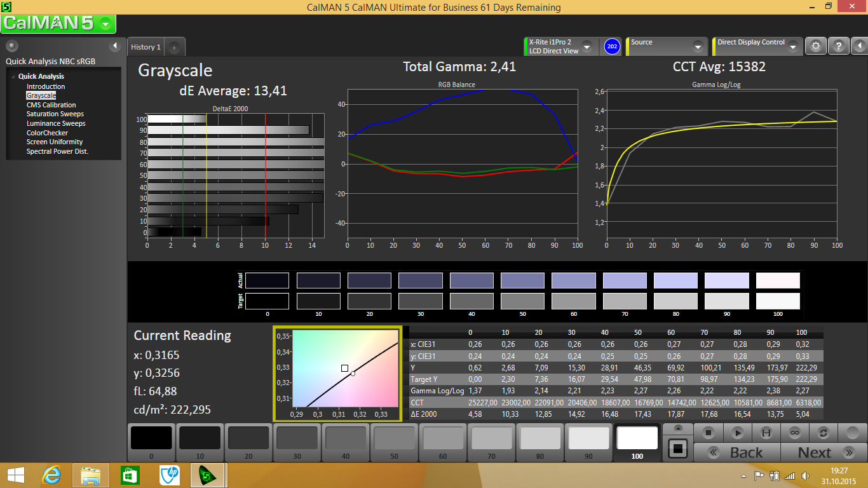868x488 pixels.
Task: Open the Direct Display Control dropdown
Action: tap(793, 46)
